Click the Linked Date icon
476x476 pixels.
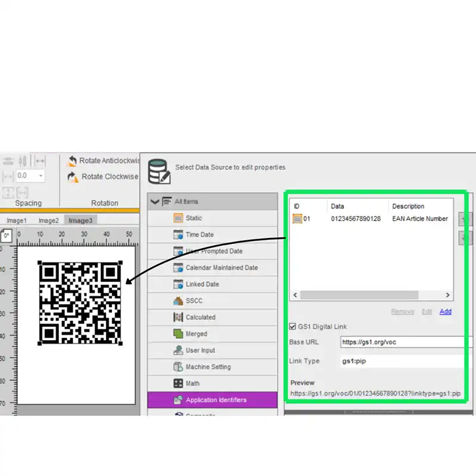(x=178, y=284)
